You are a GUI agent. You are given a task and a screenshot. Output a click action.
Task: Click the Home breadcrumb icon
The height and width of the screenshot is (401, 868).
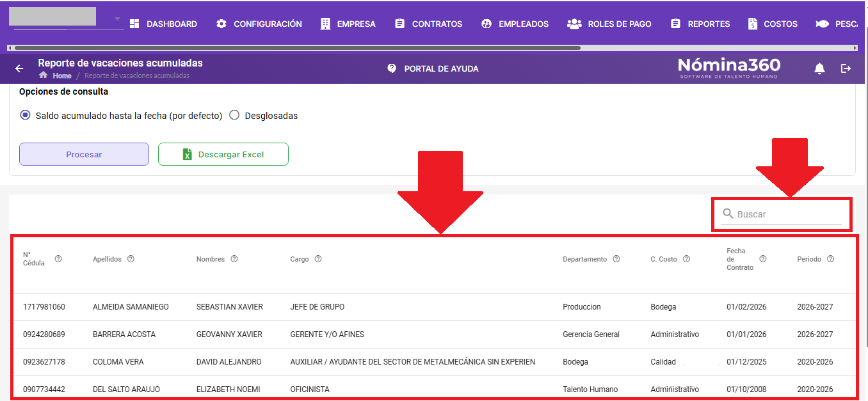click(43, 75)
